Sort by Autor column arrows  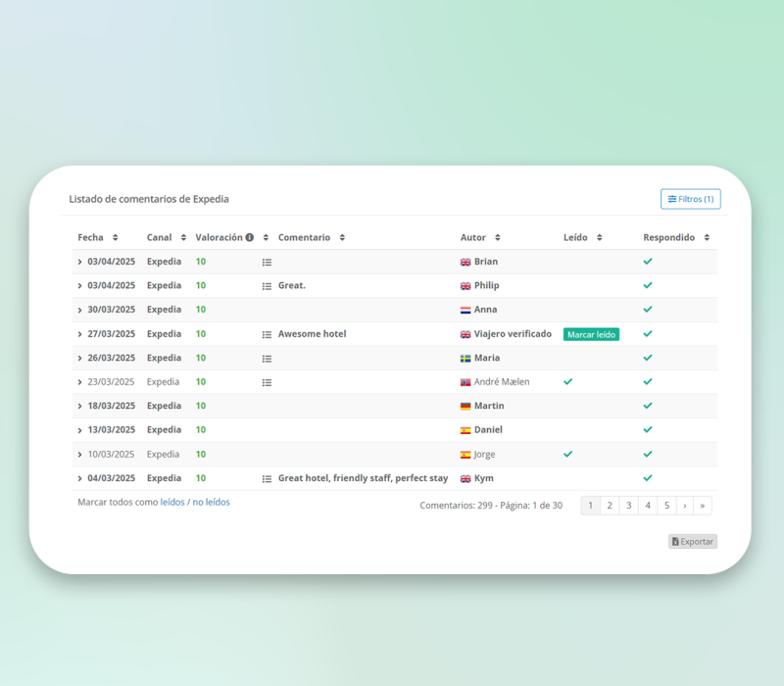pos(498,237)
